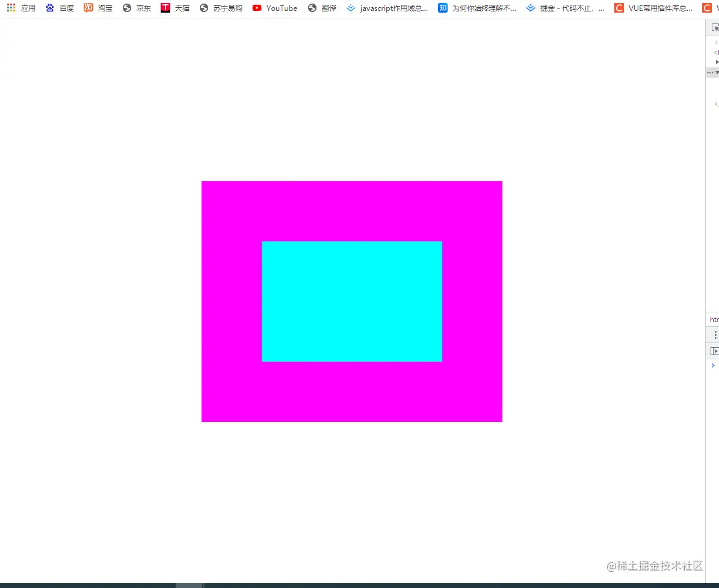
Task: Expand the console drawer chevron in DevTools
Action: tap(713, 365)
